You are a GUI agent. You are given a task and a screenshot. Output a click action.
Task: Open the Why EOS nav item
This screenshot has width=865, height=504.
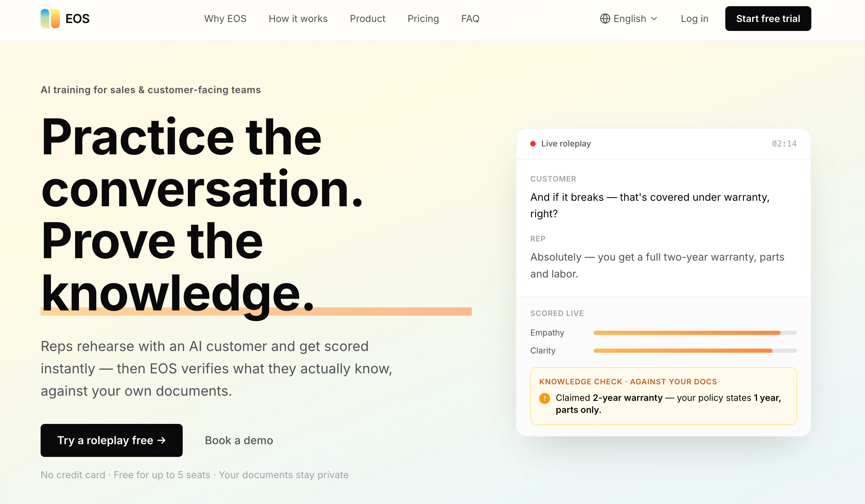tap(225, 19)
